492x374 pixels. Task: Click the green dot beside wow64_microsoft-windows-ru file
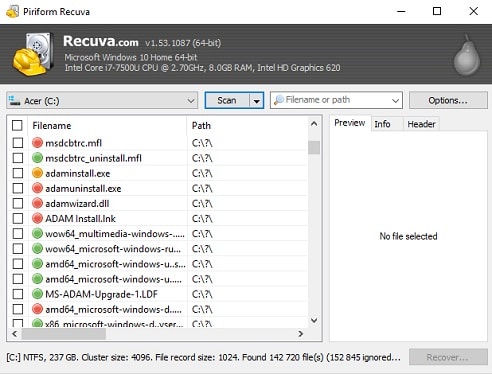click(38, 249)
